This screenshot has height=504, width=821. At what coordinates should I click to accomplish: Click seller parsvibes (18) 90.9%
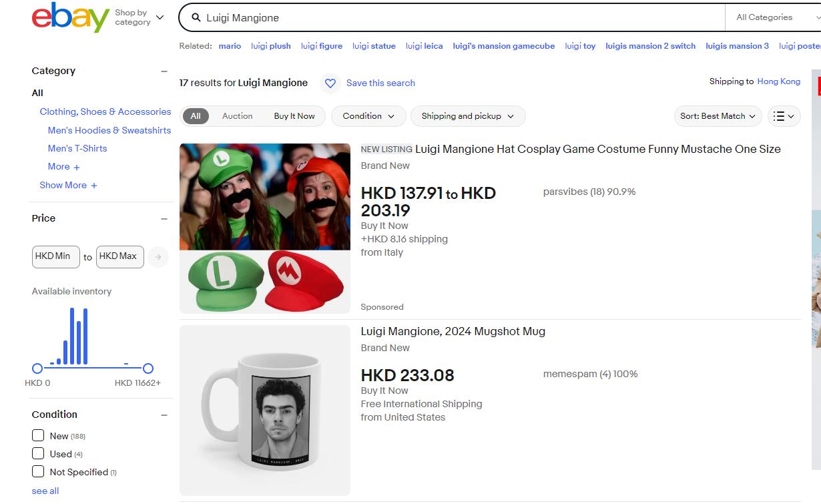(x=589, y=192)
